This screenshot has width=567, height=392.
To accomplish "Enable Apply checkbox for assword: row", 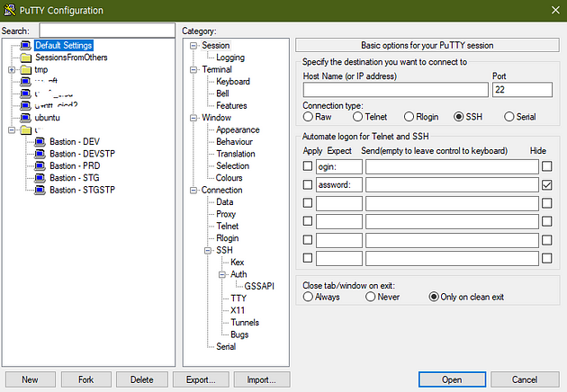I will tap(308, 184).
